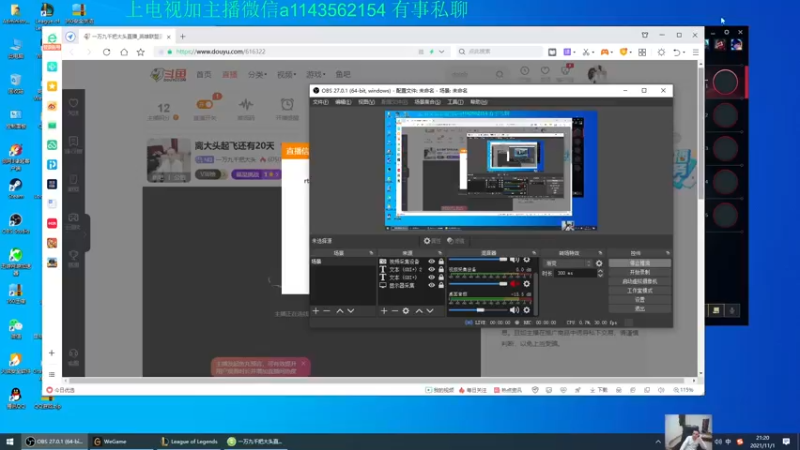Expand the scissors screenshot tool dropdown in browser
The width and height of the screenshot is (800, 450).
pos(593,52)
